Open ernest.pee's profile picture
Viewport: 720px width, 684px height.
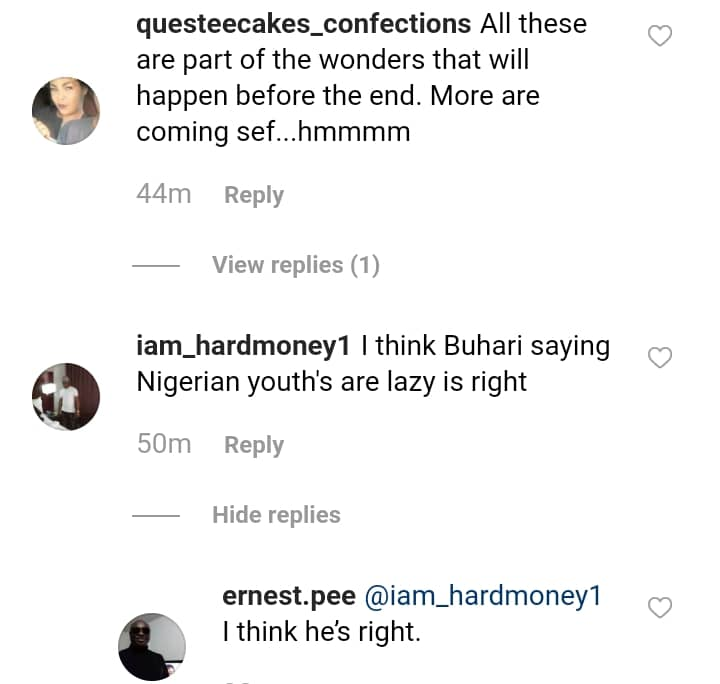pyautogui.click(x=153, y=647)
